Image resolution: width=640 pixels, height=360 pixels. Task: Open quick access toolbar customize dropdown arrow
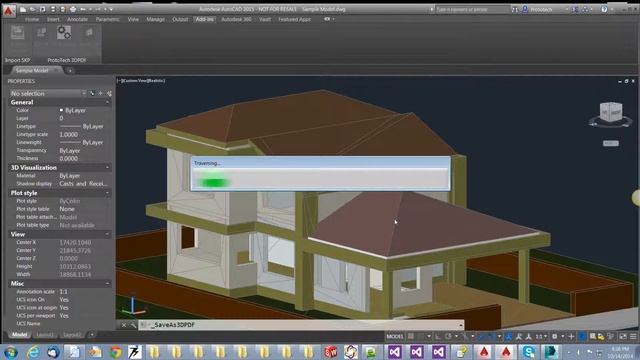coord(111,9)
